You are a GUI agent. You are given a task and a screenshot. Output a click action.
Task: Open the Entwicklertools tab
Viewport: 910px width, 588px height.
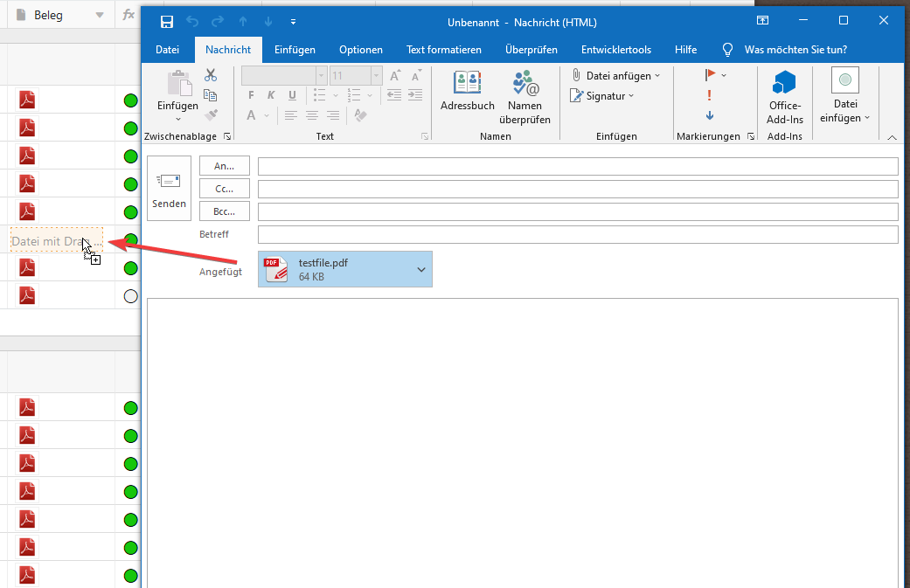(x=615, y=50)
